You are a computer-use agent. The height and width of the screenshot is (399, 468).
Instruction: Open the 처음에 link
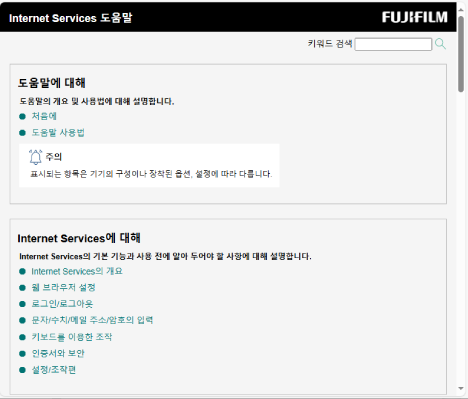pyautogui.click(x=44, y=116)
